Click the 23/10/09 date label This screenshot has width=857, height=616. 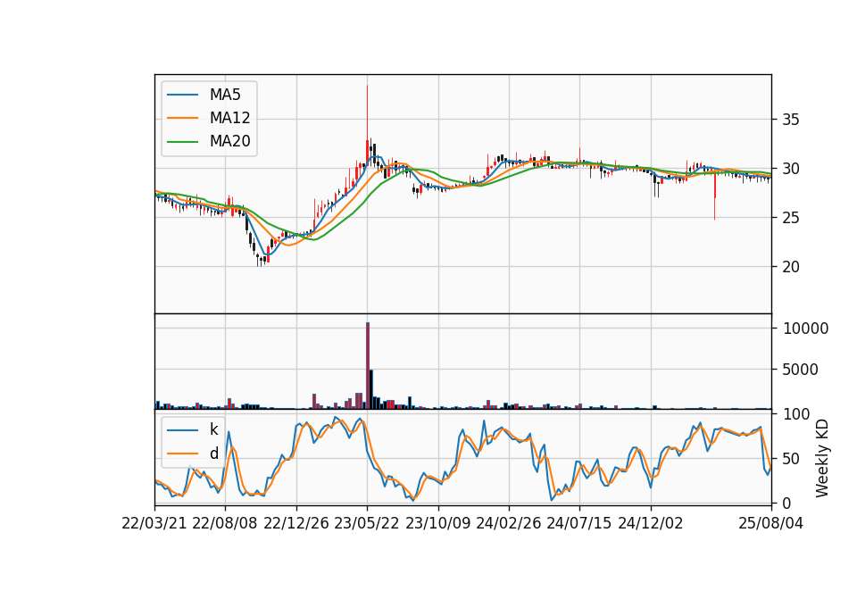point(437,523)
